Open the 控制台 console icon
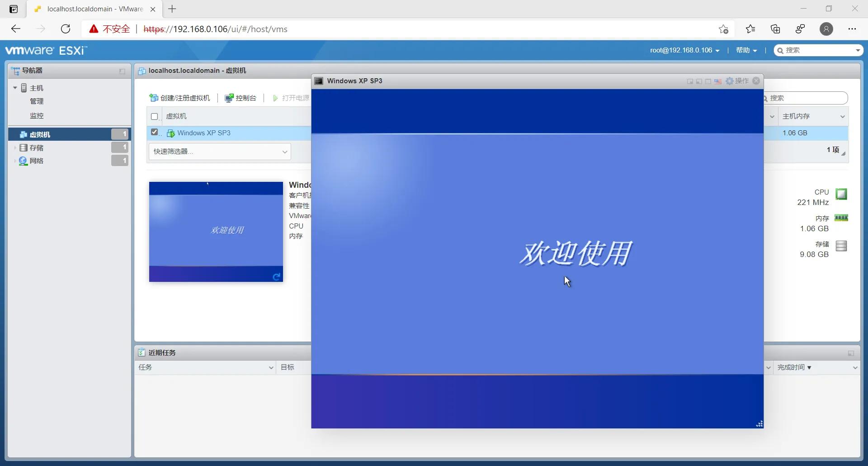The height and width of the screenshot is (466, 868). coord(230,98)
